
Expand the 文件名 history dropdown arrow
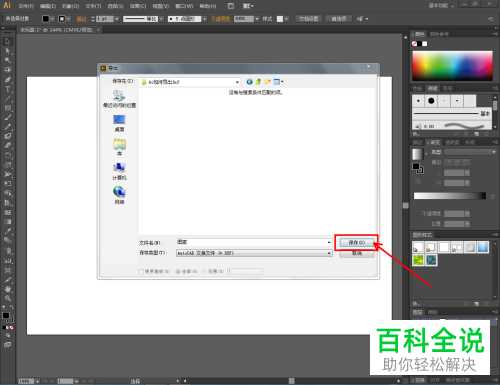pos(329,242)
